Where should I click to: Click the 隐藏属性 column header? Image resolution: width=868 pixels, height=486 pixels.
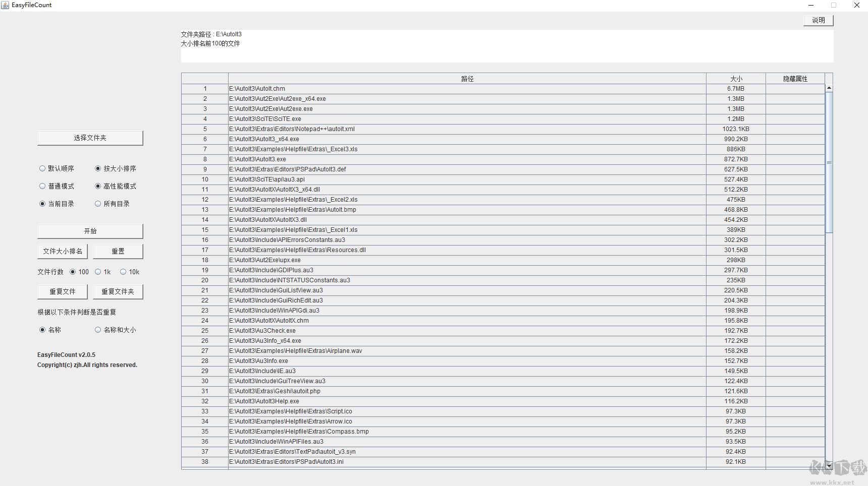pos(795,79)
